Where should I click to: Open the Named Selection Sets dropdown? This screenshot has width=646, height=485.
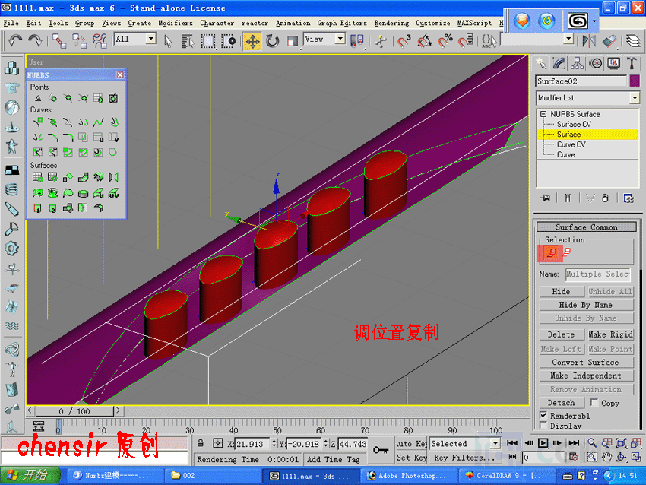[x=568, y=39]
